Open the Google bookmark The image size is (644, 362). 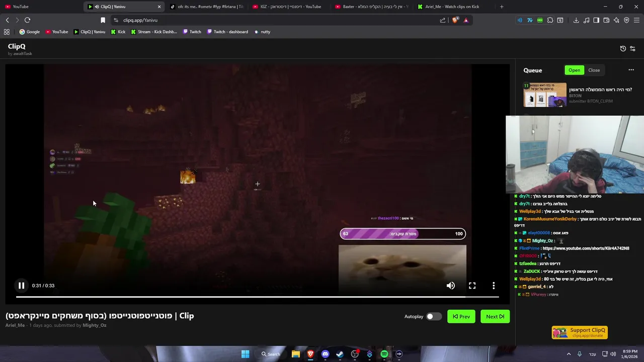pos(30,32)
